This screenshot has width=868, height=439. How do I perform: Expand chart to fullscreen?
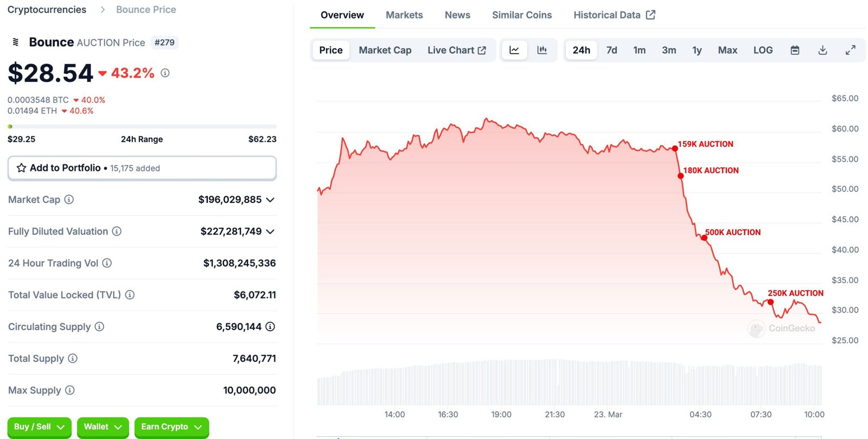pyautogui.click(x=850, y=50)
